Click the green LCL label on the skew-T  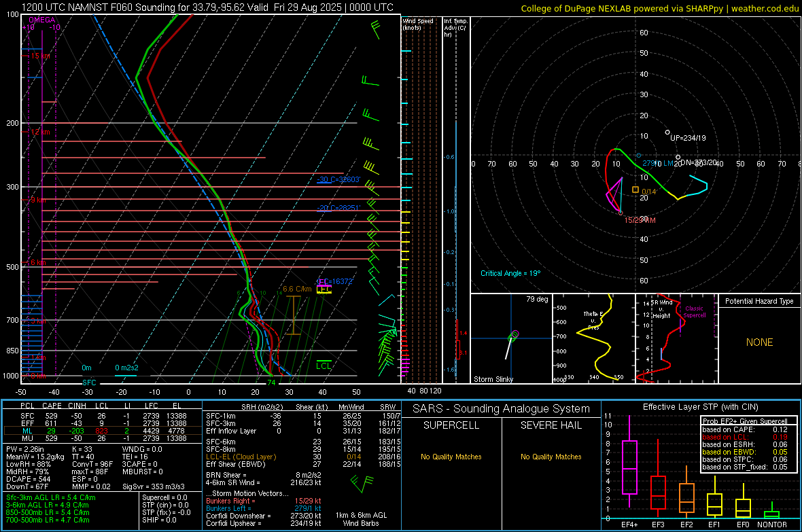324,366
